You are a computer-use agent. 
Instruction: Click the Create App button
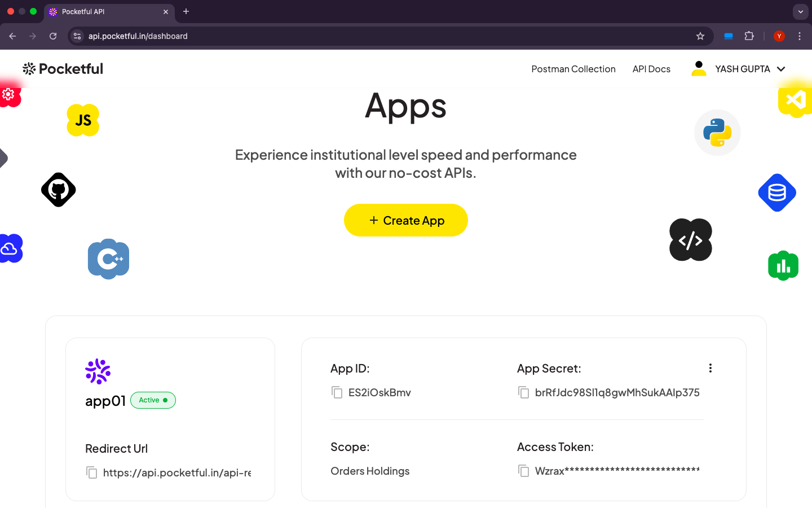click(x=405, y=220)
